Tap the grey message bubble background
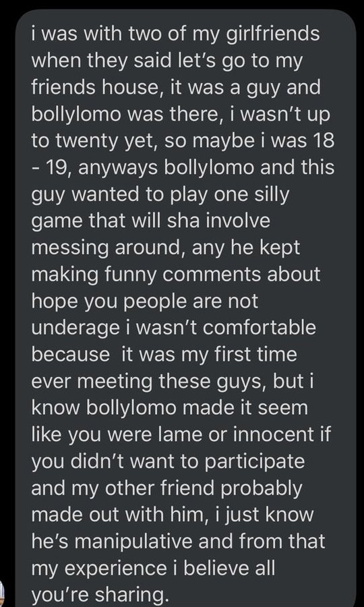Viewport: 364px width, 607px height. pyautogui.click(x=185, y=308)
